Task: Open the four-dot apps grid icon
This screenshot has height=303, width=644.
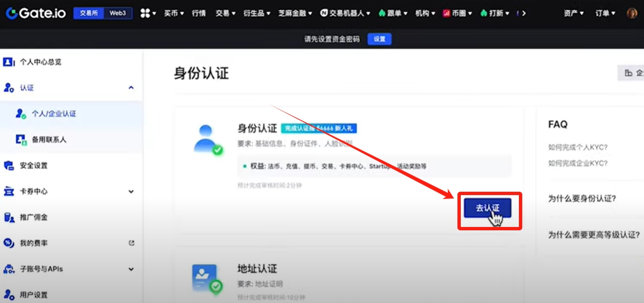Action: (145, 13)
